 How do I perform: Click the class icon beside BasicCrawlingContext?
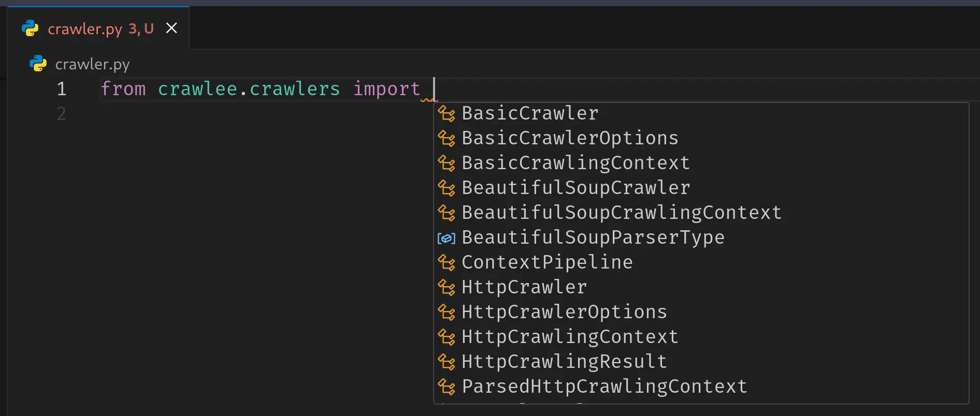(446, 163)
